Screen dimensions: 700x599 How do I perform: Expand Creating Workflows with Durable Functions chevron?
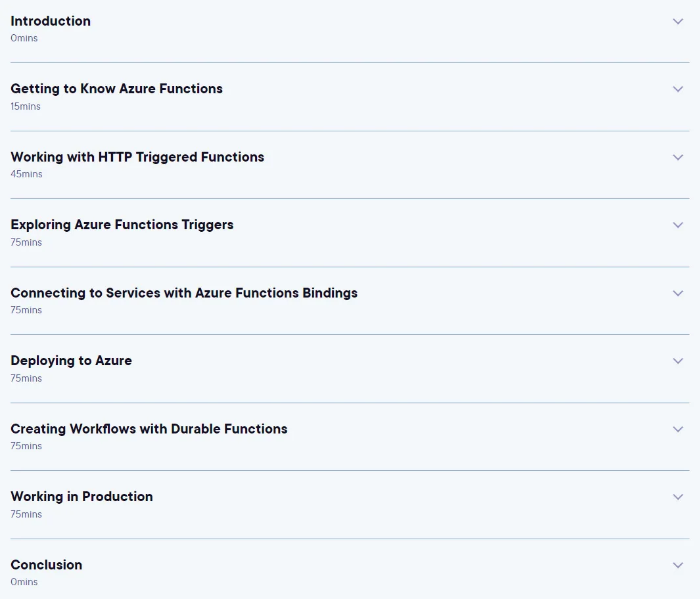(x=678, y=430)
